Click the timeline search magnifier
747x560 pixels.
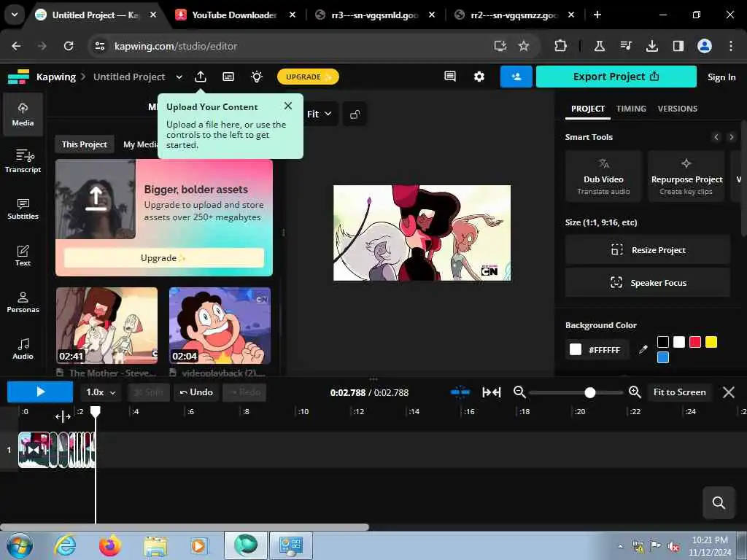tap(719, 502)
